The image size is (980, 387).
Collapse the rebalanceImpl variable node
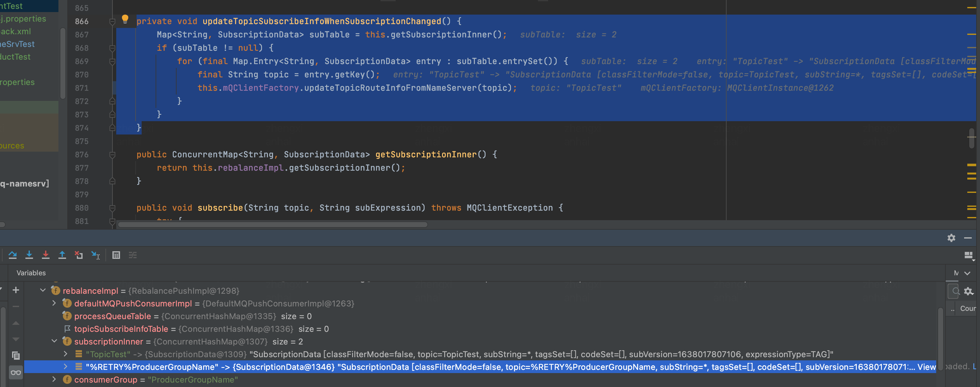coord(43,291)
